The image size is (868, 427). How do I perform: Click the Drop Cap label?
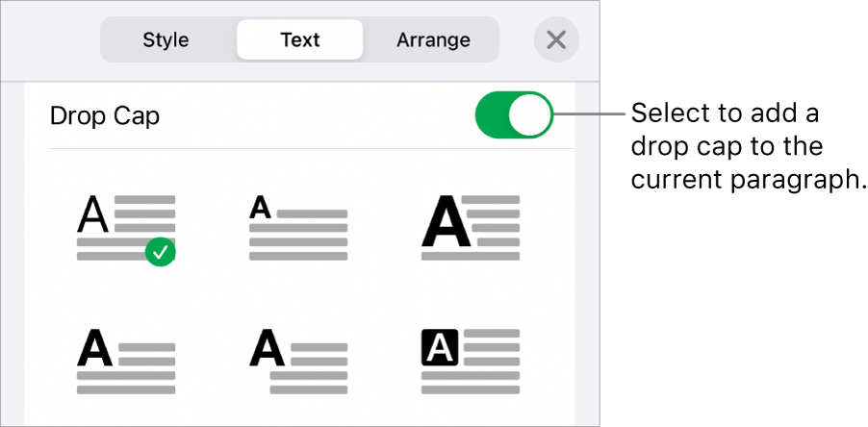105,117
